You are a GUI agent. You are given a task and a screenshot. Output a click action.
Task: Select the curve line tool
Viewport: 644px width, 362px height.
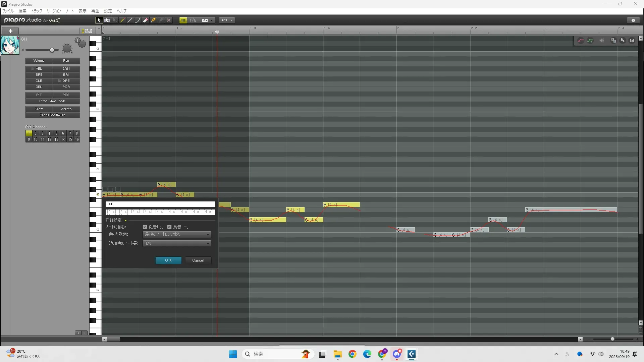click(138, 20)
